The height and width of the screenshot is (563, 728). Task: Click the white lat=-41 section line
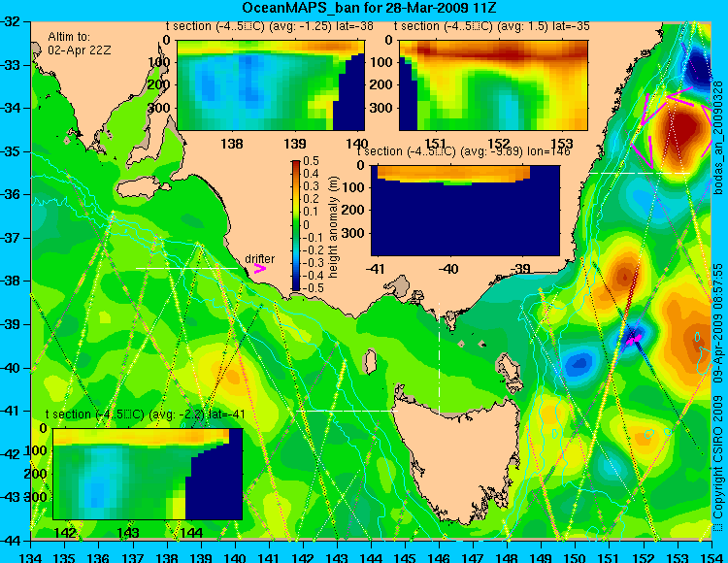coord(347,411)
